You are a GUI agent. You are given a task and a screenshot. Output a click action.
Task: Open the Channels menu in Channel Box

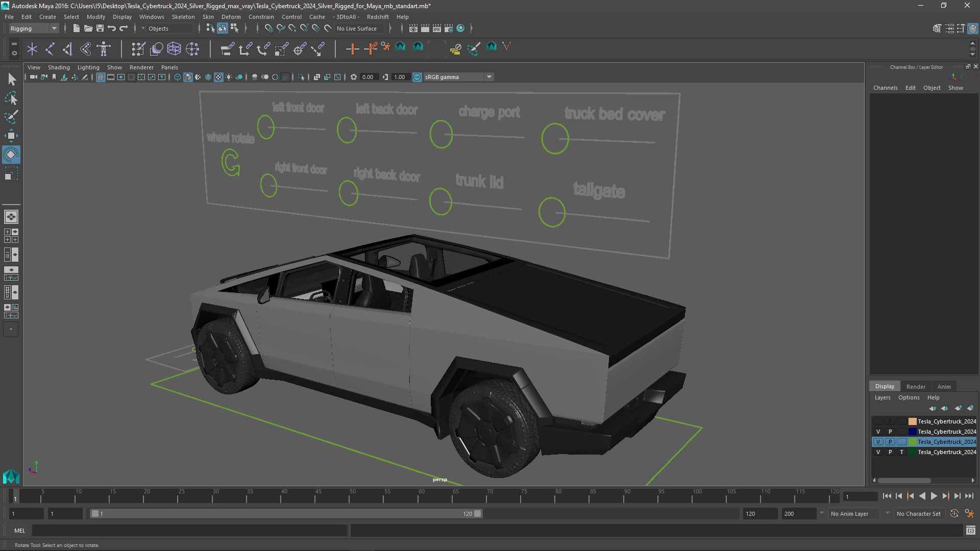tap(885, 88)
